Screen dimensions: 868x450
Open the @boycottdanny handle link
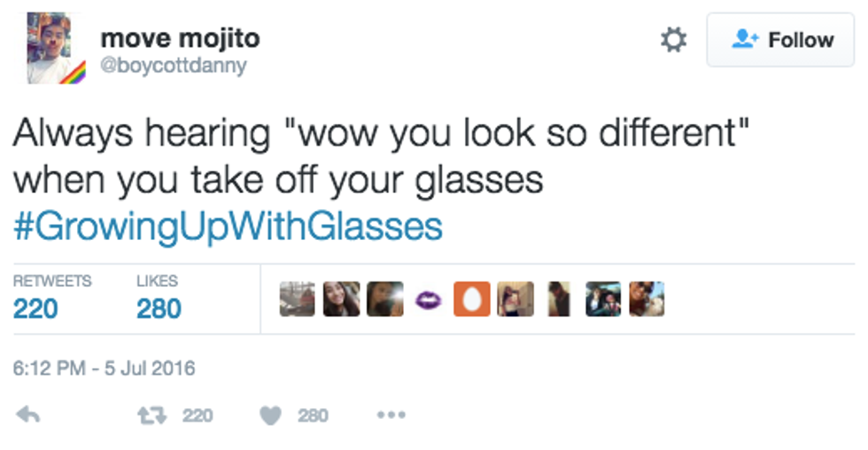[174, 66]
